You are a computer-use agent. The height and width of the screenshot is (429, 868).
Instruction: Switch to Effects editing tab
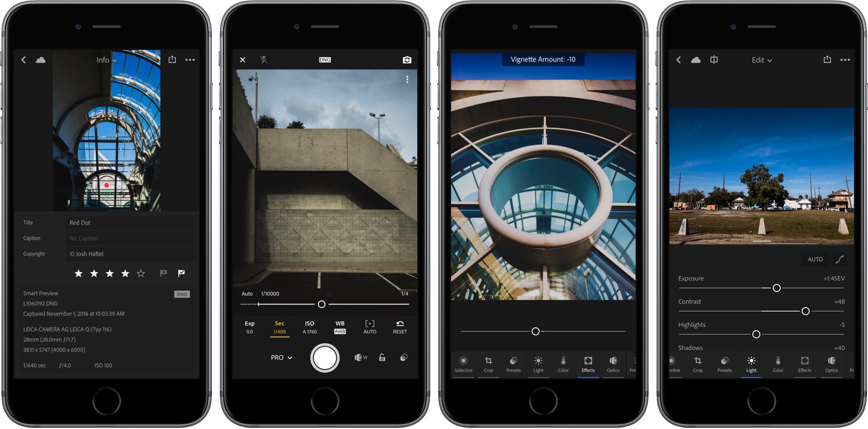(802, 368)
